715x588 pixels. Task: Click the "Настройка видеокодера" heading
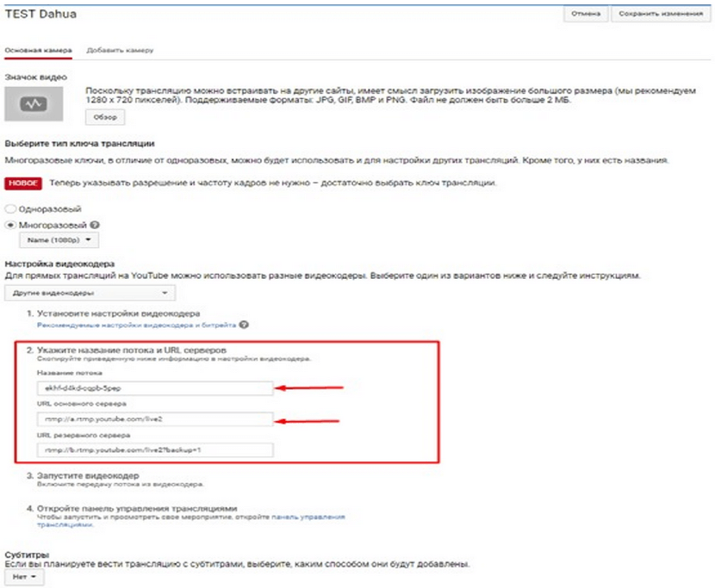click(59, 264)
